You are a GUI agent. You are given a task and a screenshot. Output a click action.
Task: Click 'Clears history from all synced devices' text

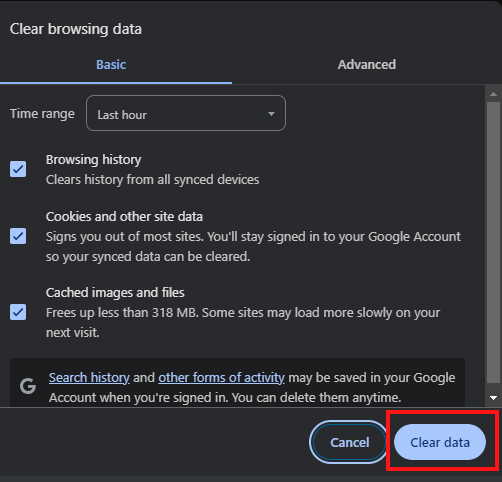pos(153,180)
